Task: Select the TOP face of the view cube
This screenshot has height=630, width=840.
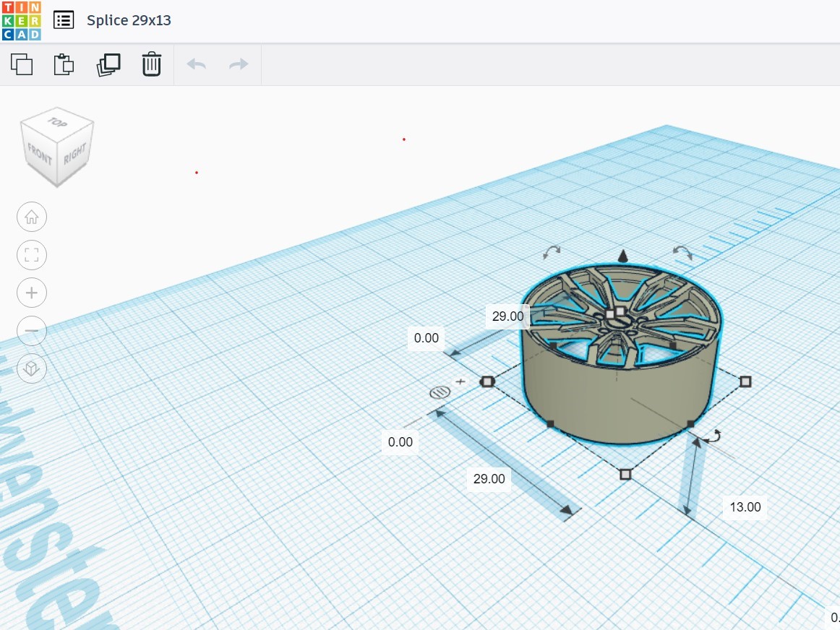Action: point(57,123)
